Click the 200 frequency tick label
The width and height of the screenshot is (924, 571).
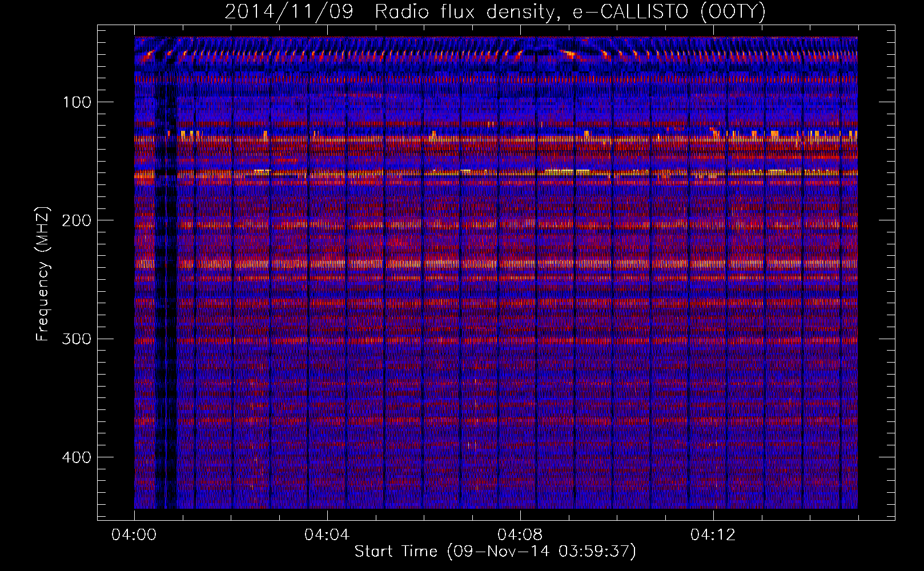pos(77,220)
